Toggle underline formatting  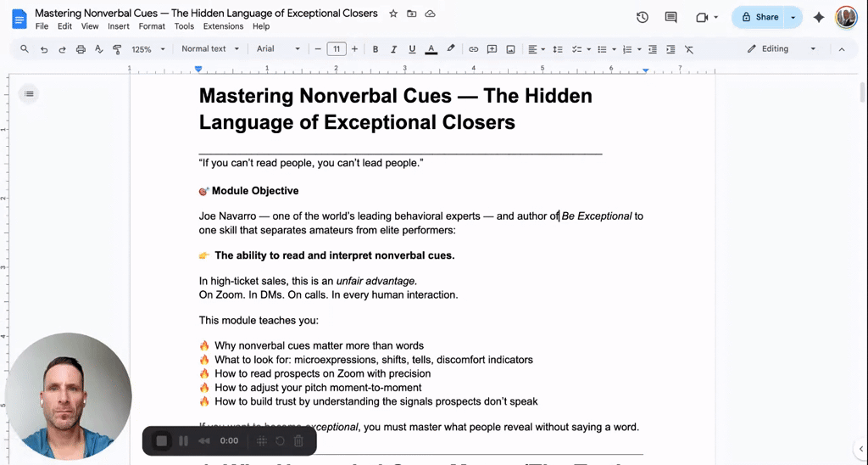click(412, 49)
